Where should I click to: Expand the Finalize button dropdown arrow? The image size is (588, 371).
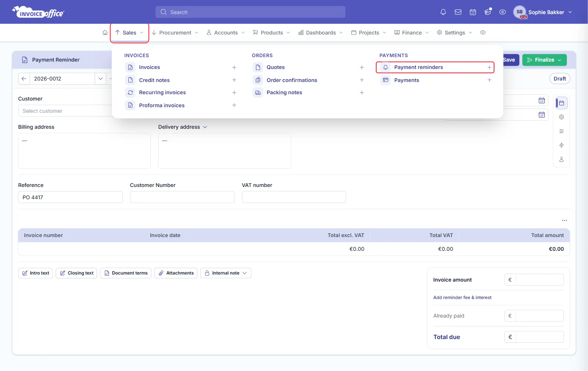click(559, 60)
